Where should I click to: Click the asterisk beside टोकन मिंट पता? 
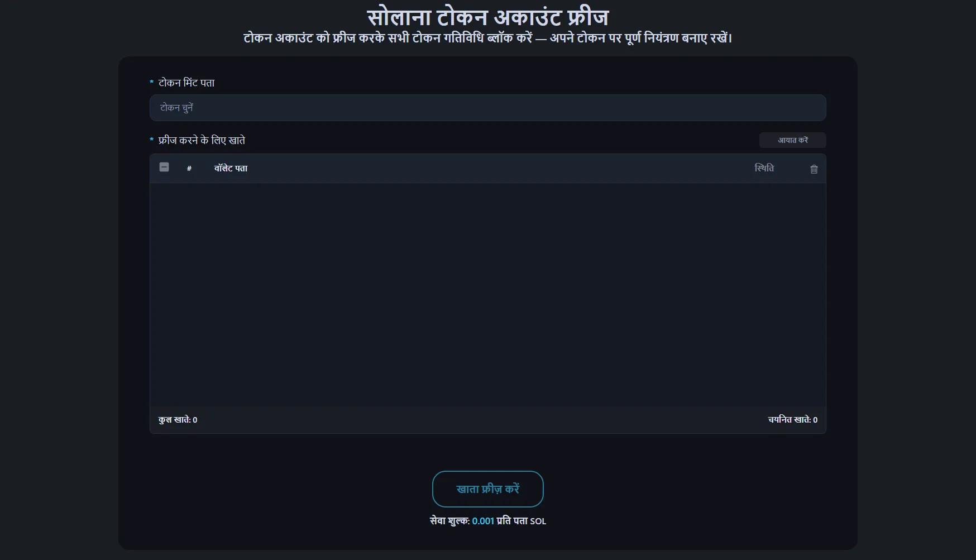tap(152, 83)
